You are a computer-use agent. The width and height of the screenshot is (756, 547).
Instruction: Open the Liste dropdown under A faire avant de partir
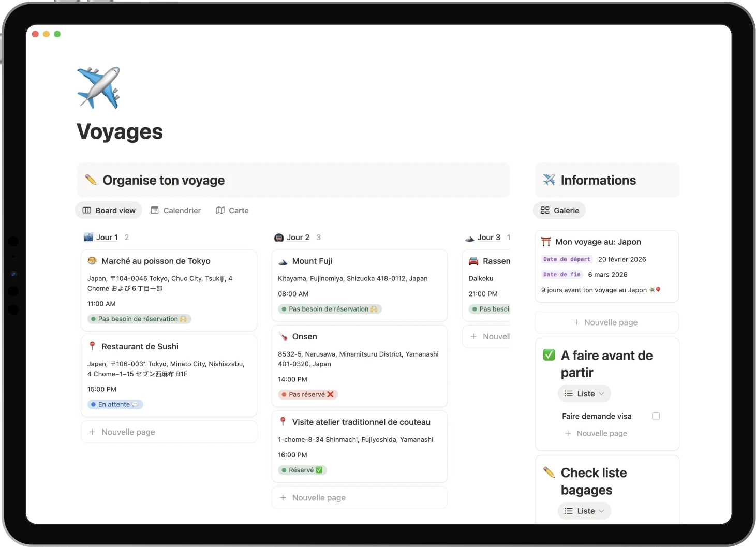coord(584,393)
